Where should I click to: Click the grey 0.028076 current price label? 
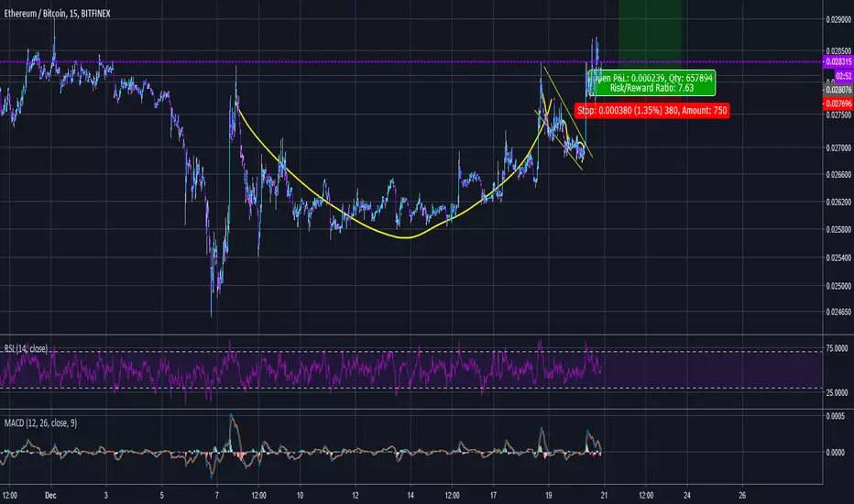click(x=838, y=90)
